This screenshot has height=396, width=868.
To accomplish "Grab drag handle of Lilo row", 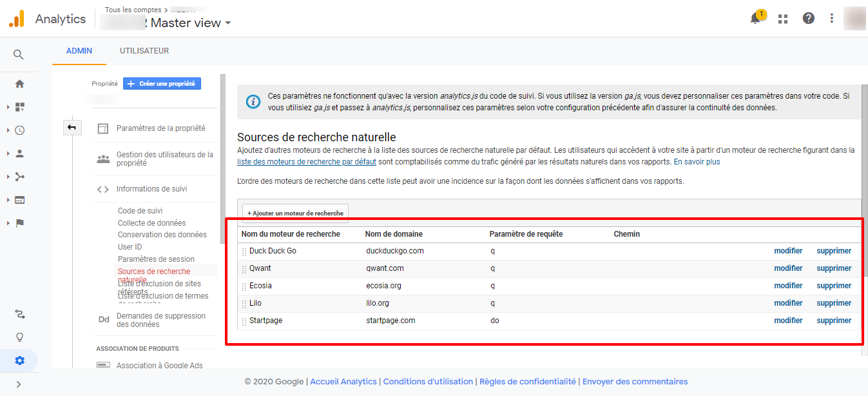I will [x=244, y=304].
